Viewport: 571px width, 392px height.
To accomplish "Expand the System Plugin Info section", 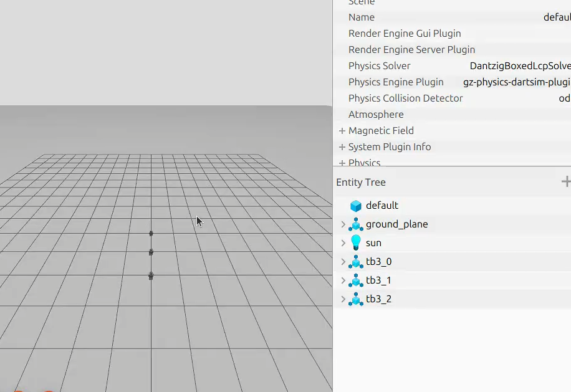I will tap(342, 147).
